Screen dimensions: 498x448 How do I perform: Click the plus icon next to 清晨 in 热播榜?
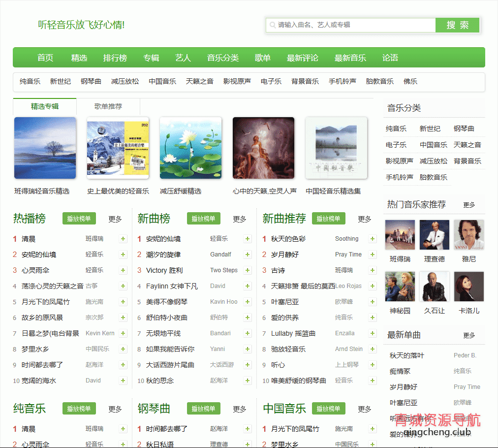[123, 239]
